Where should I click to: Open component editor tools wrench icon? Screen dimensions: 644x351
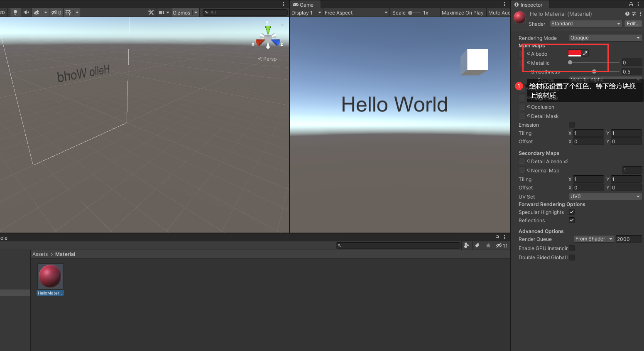(151, 12)
